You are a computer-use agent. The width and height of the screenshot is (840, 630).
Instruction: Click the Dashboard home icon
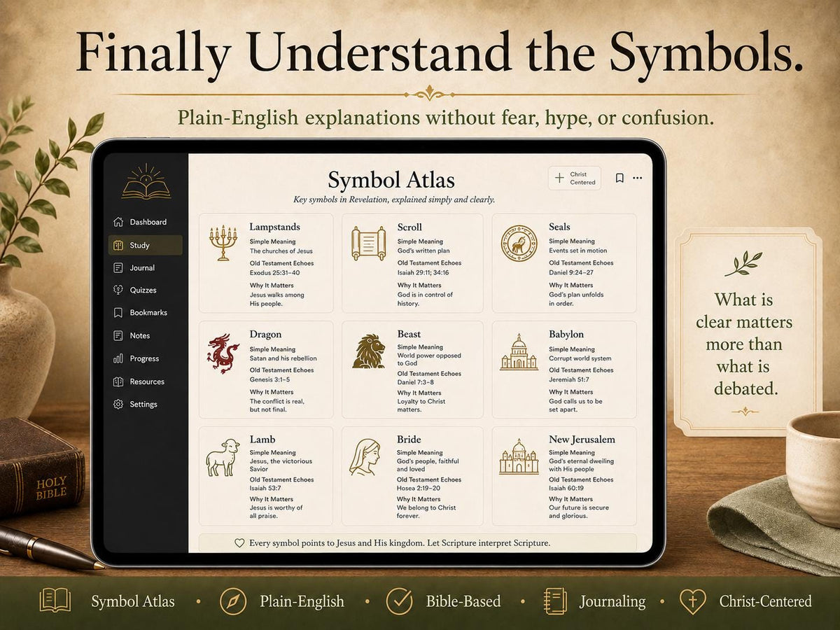click(118, 222)
